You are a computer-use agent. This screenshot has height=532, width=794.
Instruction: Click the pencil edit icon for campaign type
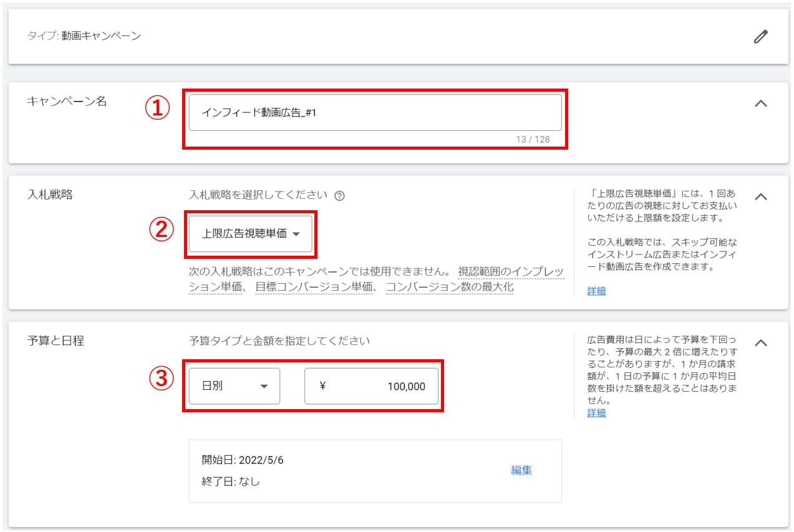760,37
